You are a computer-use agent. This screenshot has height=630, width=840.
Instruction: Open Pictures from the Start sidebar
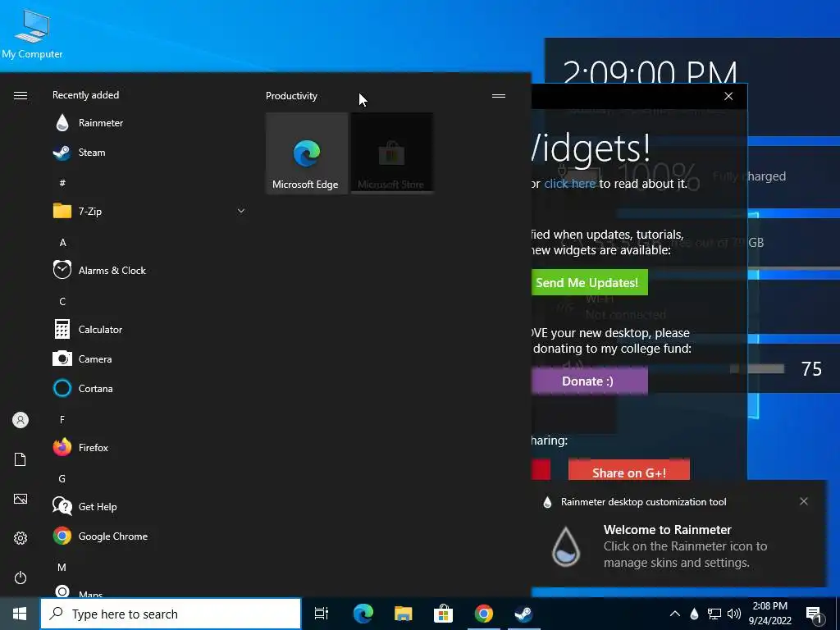(x=21, y=499)
